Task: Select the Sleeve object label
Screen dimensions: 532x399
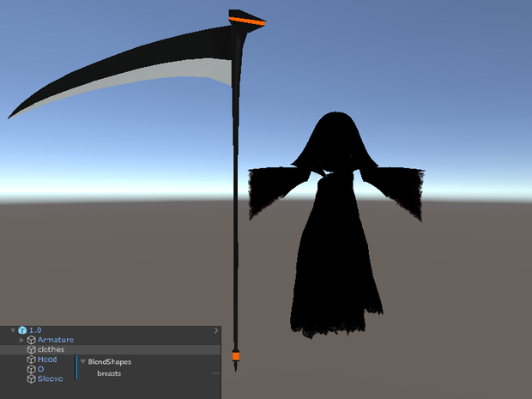Action: coord(51,378)
